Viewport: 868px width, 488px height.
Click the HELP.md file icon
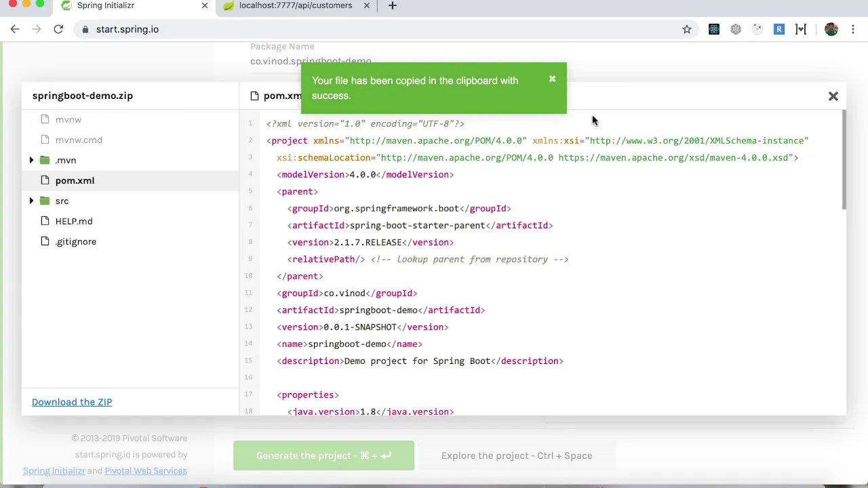(x=45, y=221)
